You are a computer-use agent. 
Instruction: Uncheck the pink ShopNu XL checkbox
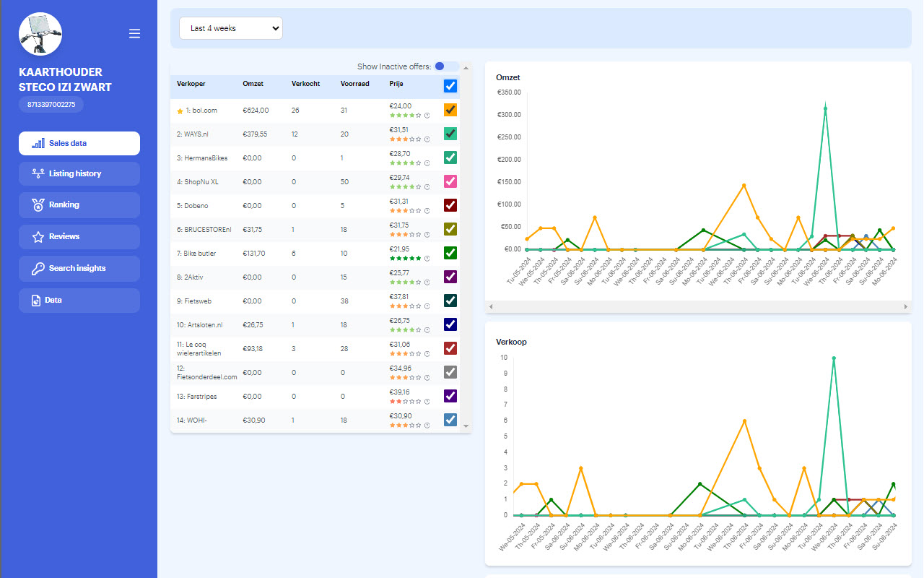coord(450,181)
